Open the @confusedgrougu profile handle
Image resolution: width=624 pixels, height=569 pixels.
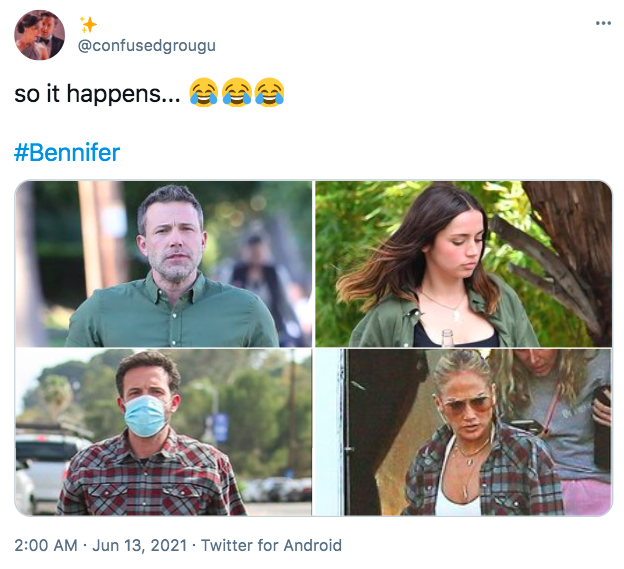(x=146, y=46)
